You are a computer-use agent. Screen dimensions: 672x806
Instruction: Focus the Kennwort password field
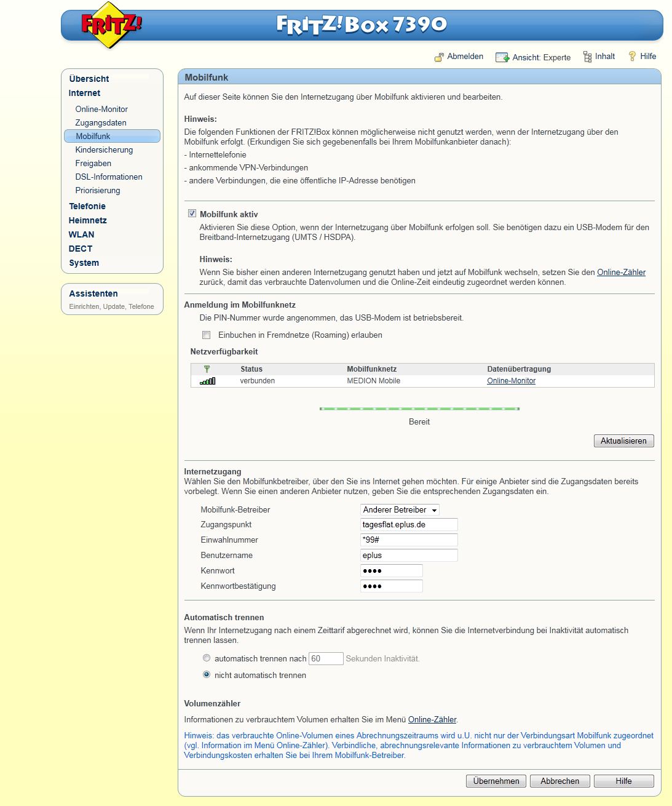pos(392,570)
